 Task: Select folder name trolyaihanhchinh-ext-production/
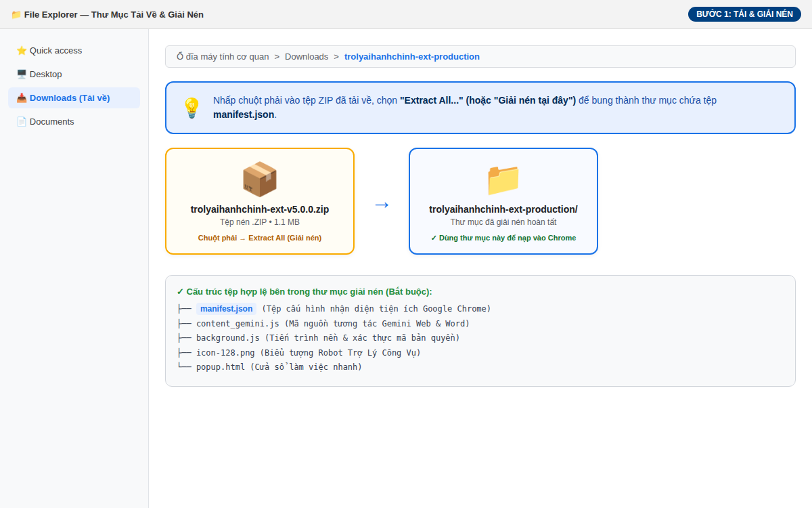pyautogui.click(x=503, y=209)
